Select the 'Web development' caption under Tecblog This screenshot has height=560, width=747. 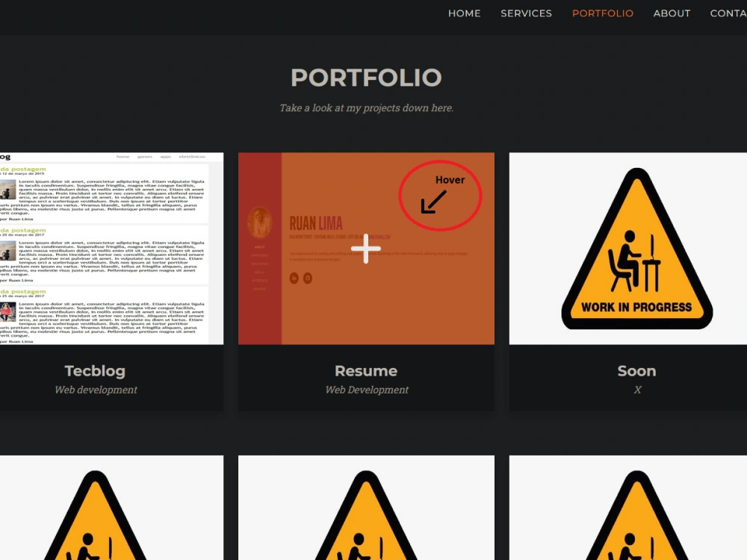96,390
